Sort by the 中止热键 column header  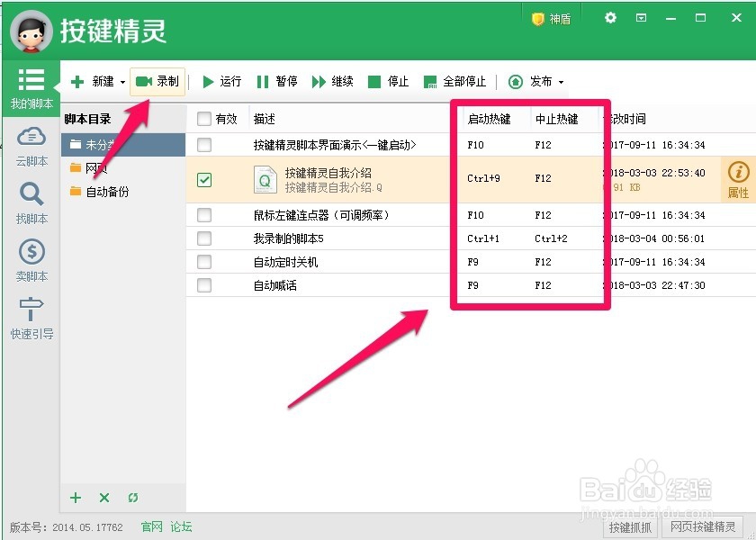pyautogui.click(x=556, y=119)
